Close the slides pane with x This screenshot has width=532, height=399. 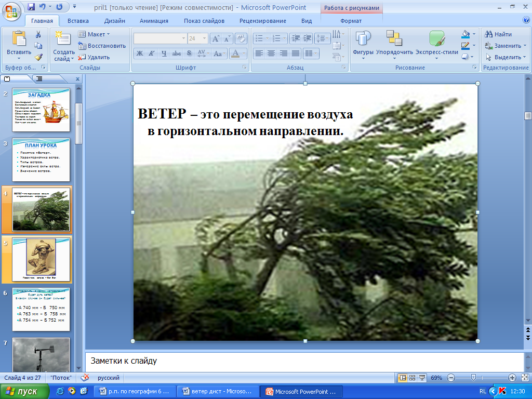[x=78, y=79]
